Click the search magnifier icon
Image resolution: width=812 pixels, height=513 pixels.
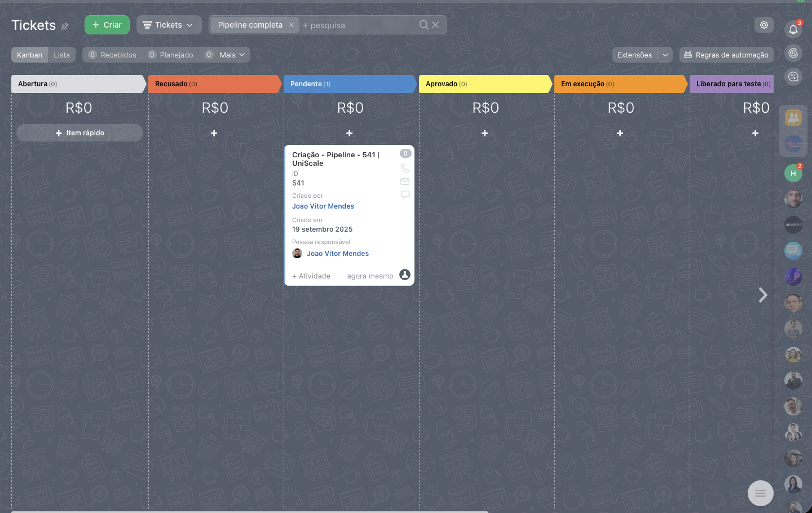click(x=423, y=25)
